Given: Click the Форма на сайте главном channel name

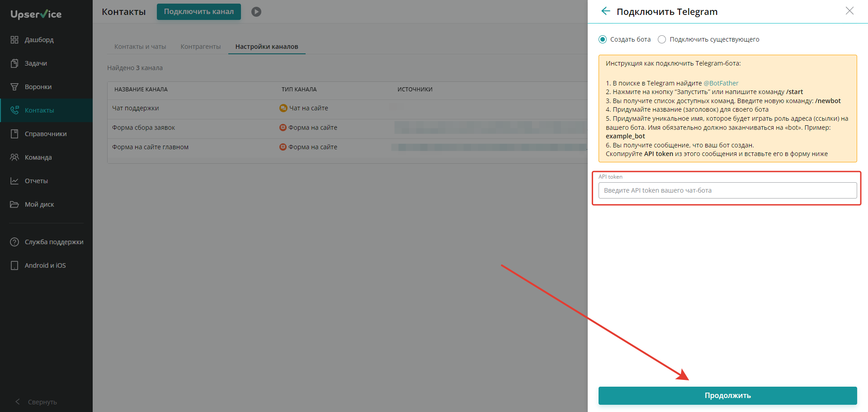Looking at the screenshot, I should point(150,147).
